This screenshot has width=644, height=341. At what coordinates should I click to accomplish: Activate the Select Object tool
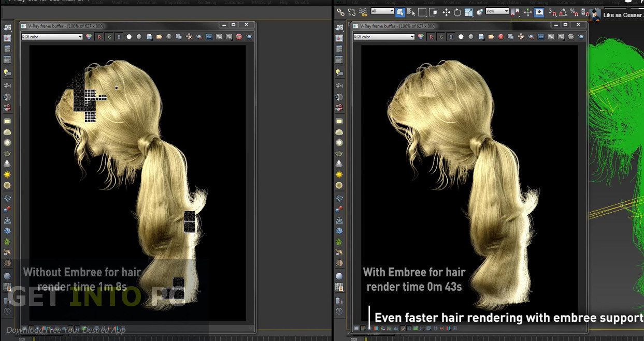400,12
